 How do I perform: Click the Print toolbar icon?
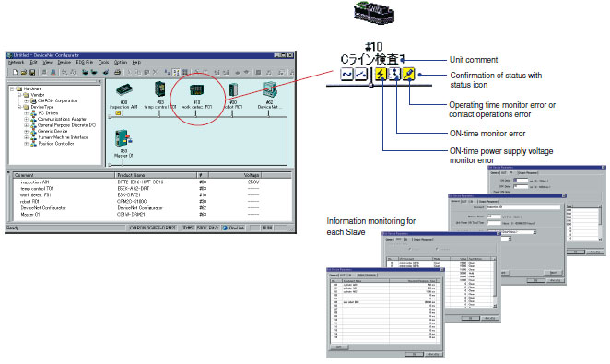117,72
